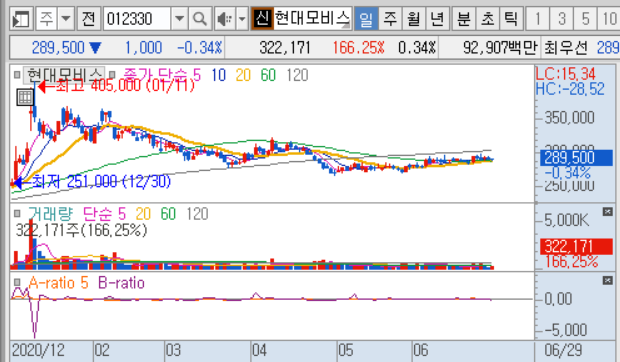Click the interval 5 button

(585, 18)
